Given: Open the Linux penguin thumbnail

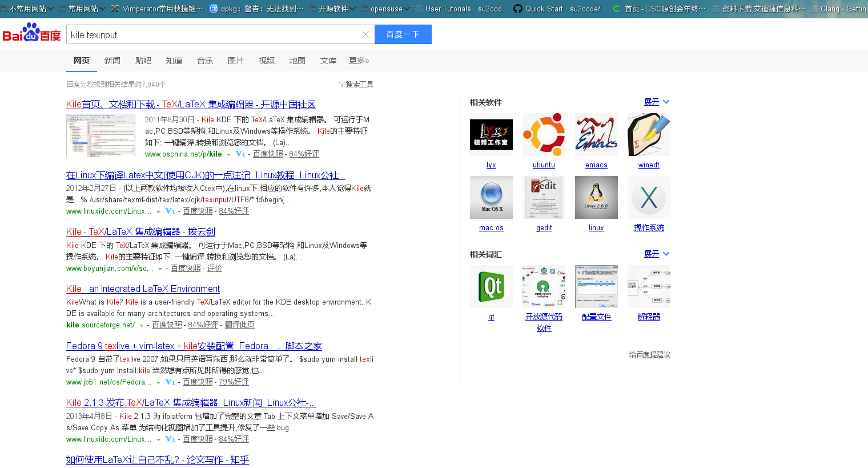Looking at the screenshot, I should [x=596, y=197].
